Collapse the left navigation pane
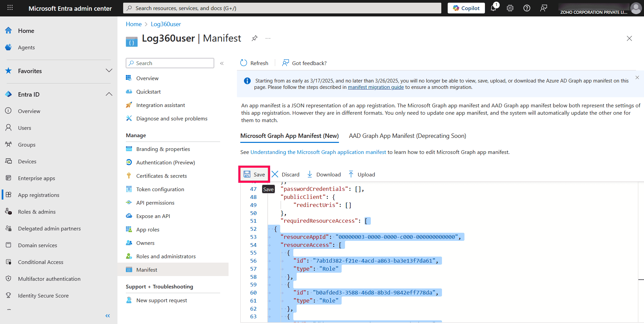The width and height of the screenshot is (644, 324). click(x=108, y=316)
